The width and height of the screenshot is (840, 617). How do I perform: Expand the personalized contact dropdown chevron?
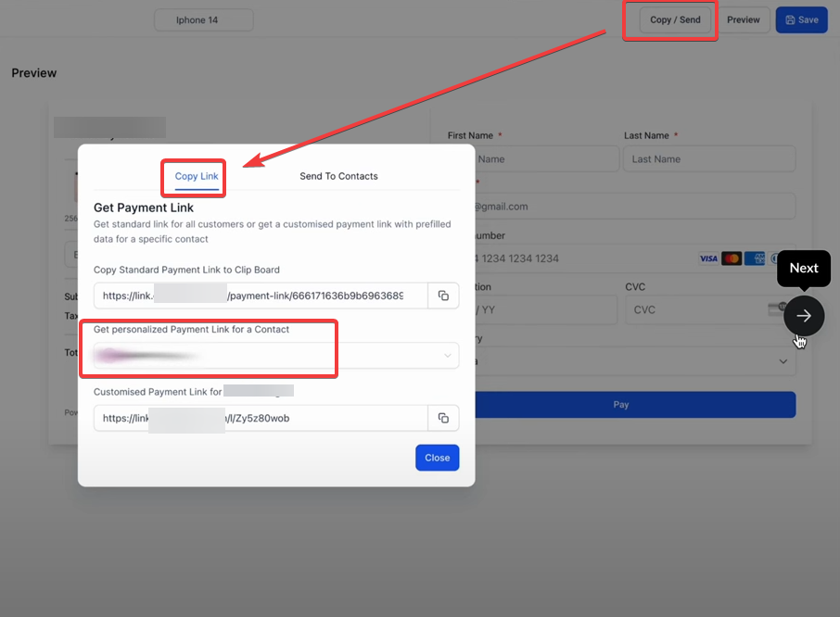[x=447, y=356]
